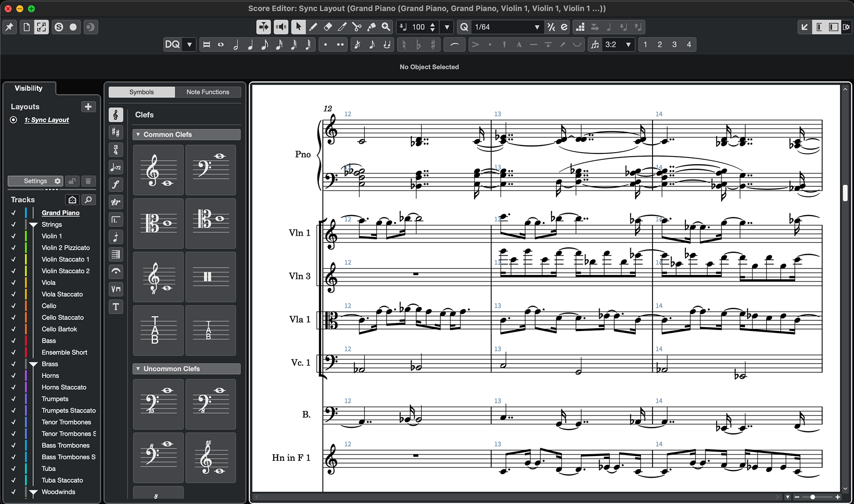Open the Dynamics f symbol category
The width and height of the screenshot is (854, 504).
(x=116, y=185)
